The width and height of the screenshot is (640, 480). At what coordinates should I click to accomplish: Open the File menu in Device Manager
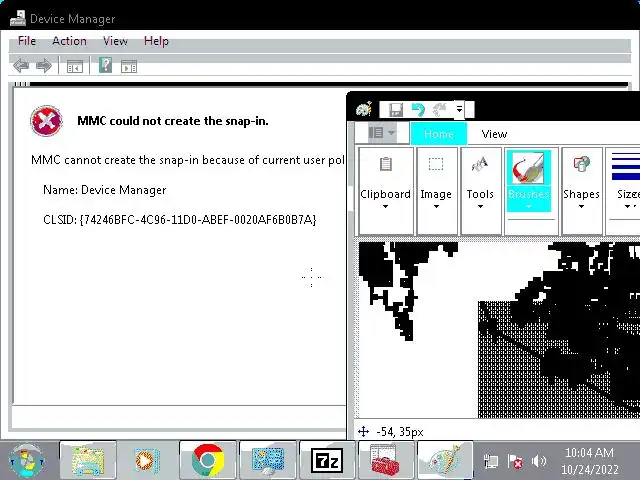27,41
